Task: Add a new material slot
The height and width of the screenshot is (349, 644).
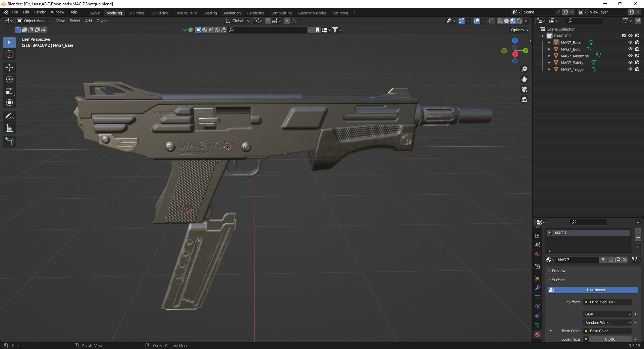Action: 638,231
